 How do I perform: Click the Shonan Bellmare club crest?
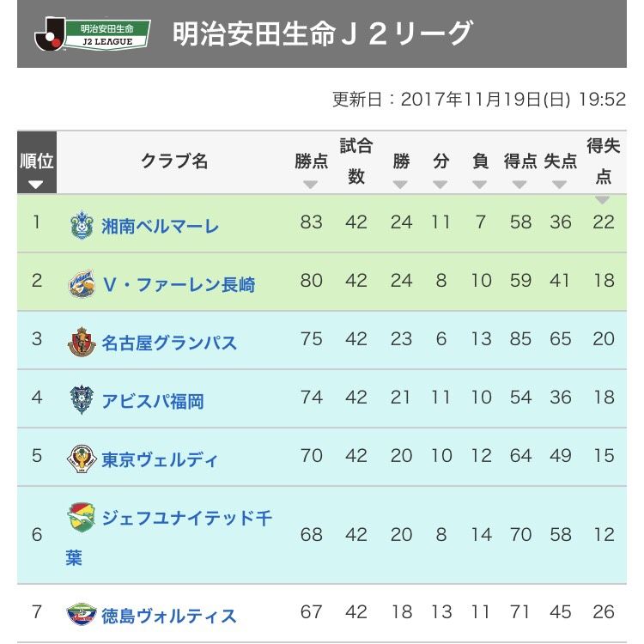(82, 225)
